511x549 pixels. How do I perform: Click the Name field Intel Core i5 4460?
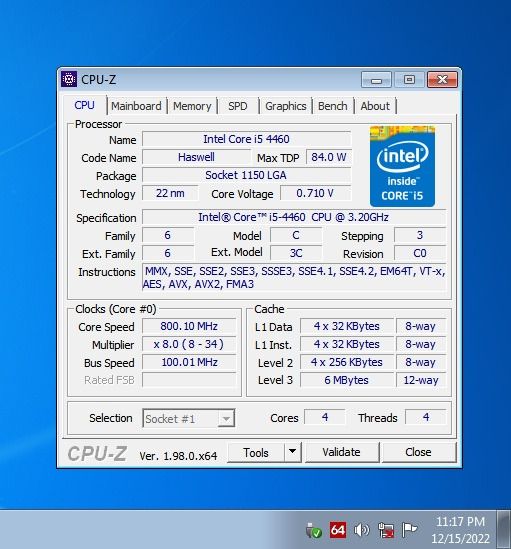coord(246,139)
